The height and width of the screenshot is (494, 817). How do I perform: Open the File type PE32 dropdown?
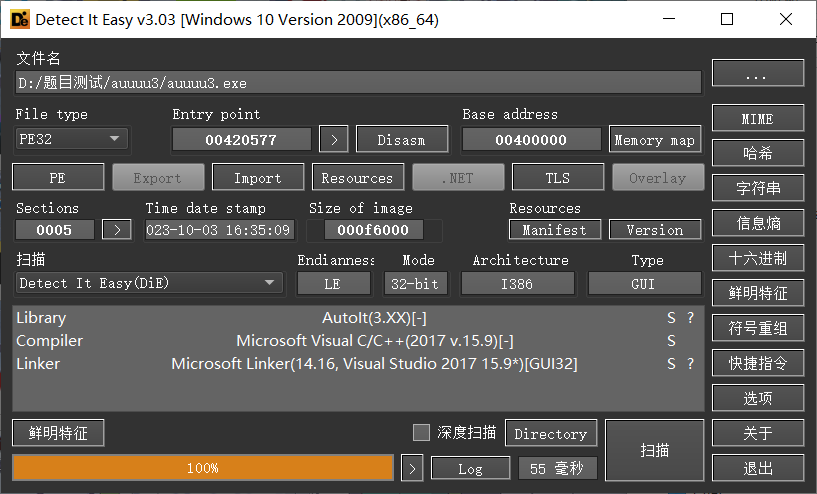click(x=72, y=139)
